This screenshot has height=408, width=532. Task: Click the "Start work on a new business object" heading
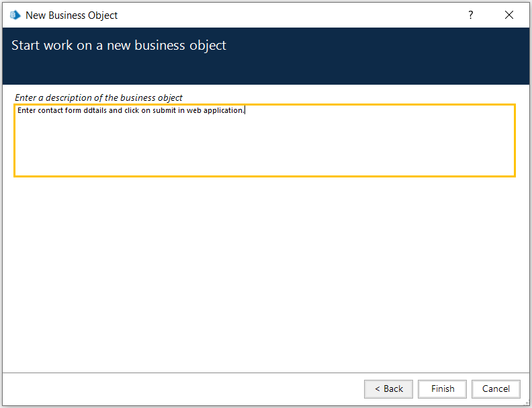click(x=119, y=45)
